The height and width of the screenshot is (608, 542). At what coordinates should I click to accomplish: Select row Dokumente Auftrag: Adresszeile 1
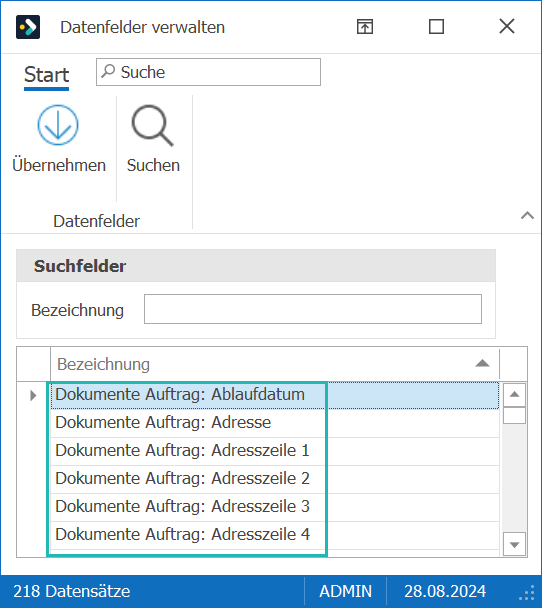click(x=275, y=451)
